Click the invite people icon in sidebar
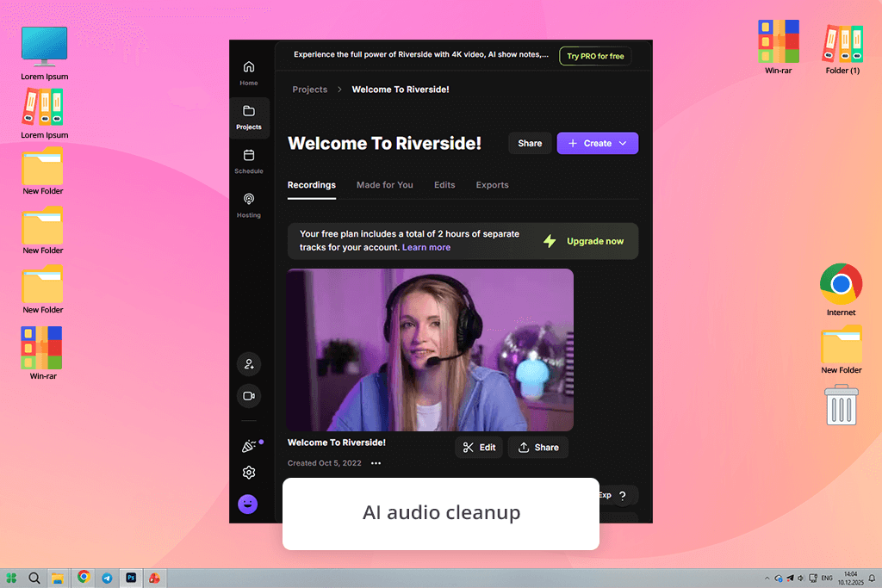The height and width of the screenshot is (588, 882). [249, 364]
